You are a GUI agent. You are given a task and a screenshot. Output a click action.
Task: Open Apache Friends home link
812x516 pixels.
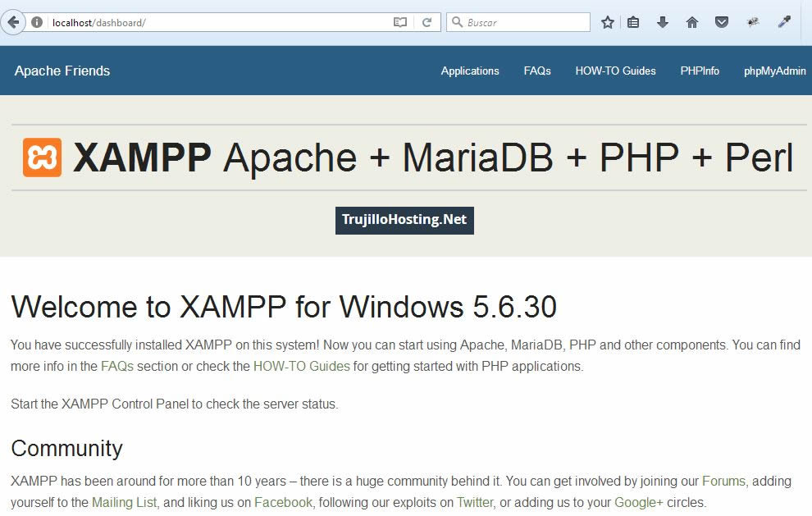(x=62, y=71)
